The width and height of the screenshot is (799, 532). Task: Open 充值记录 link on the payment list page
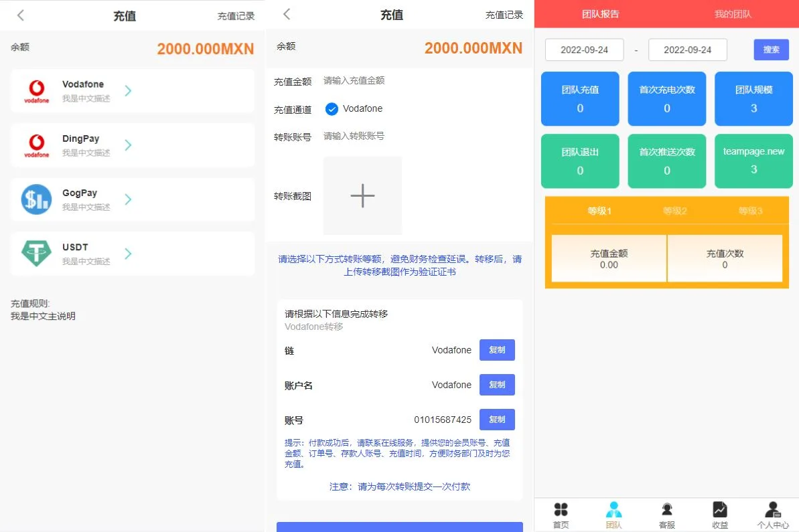[236, 16]
